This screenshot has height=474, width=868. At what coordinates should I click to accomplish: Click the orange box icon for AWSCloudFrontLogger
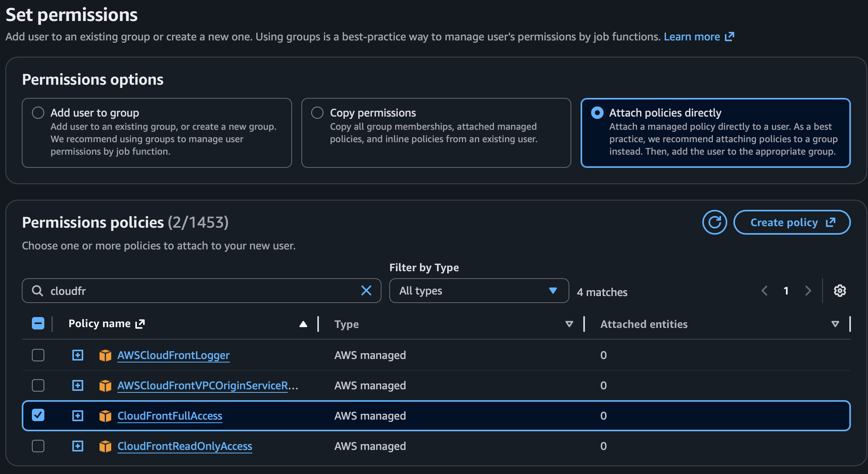point(105,355)
